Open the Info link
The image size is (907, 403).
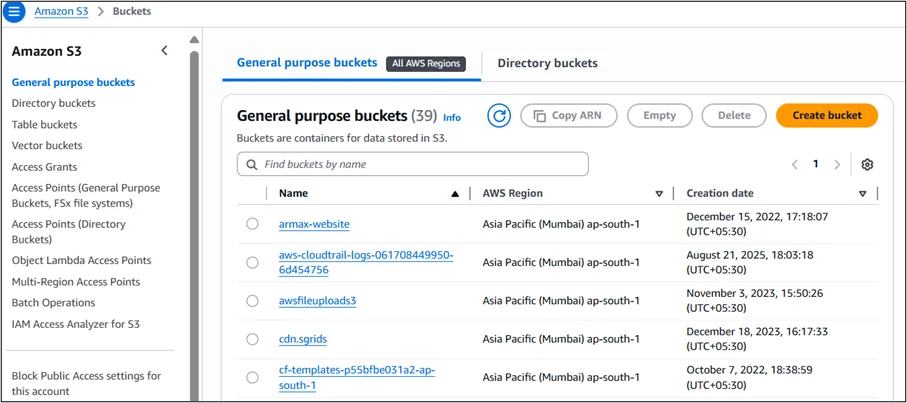452,117
